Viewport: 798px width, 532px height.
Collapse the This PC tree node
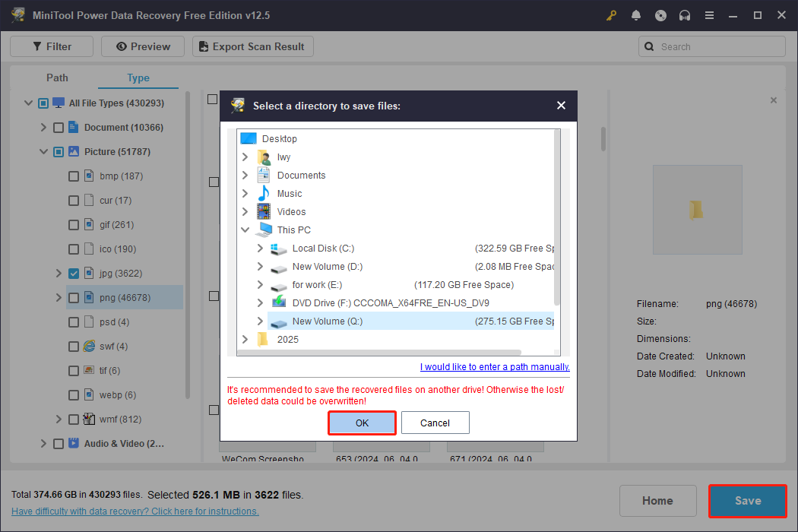(x=245, y=230)
